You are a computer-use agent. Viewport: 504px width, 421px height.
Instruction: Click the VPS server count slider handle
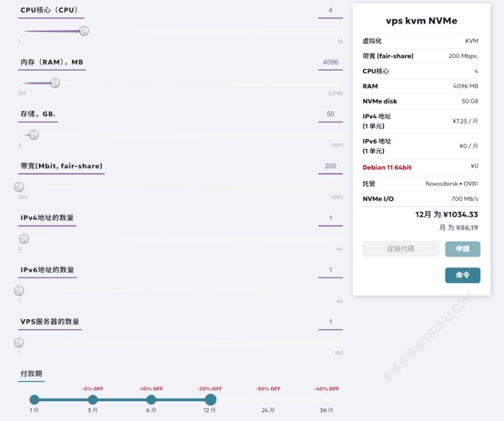20,342
